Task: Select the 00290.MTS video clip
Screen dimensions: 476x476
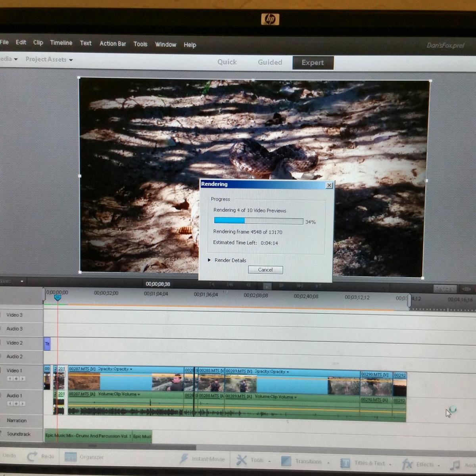Action: tap(376, 383)
